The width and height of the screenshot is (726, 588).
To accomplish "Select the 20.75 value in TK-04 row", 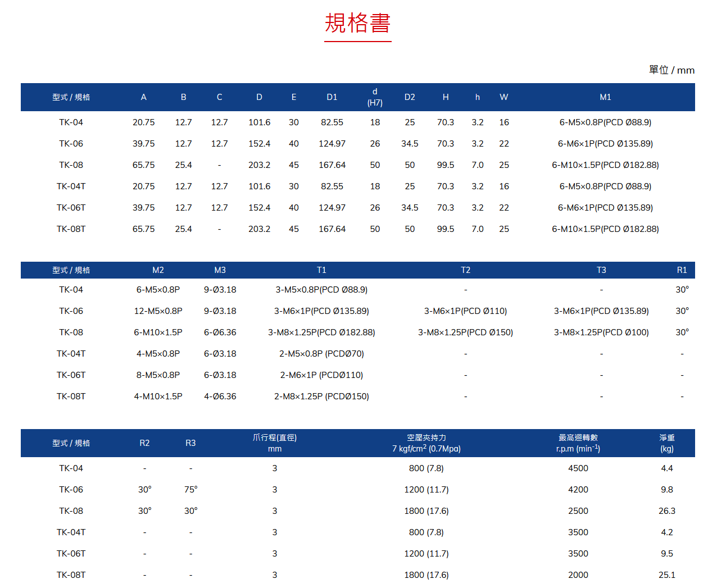I will tap(144, 122).
